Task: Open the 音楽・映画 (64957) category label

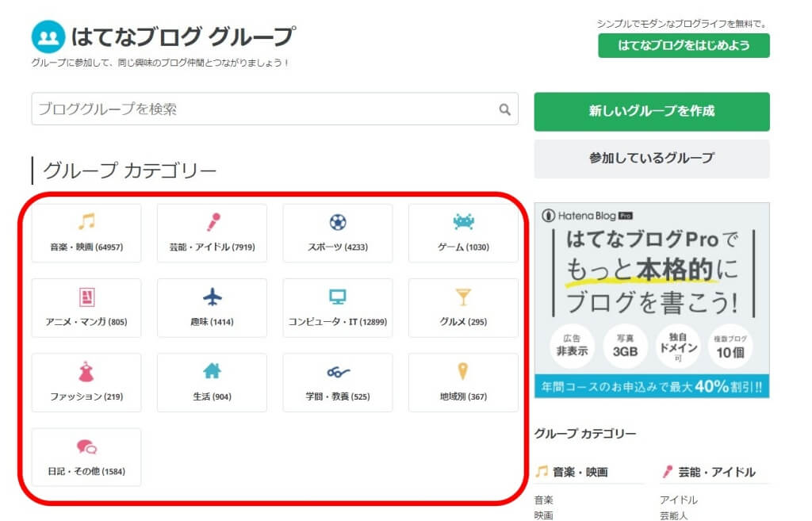Action: click(86, 247)
